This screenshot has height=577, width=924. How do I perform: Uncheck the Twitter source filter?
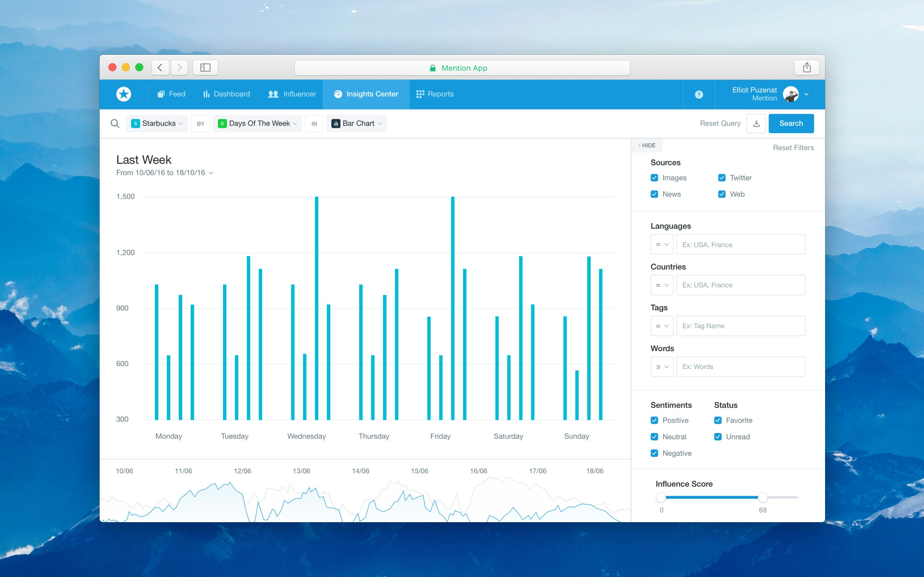click(722, 177)
